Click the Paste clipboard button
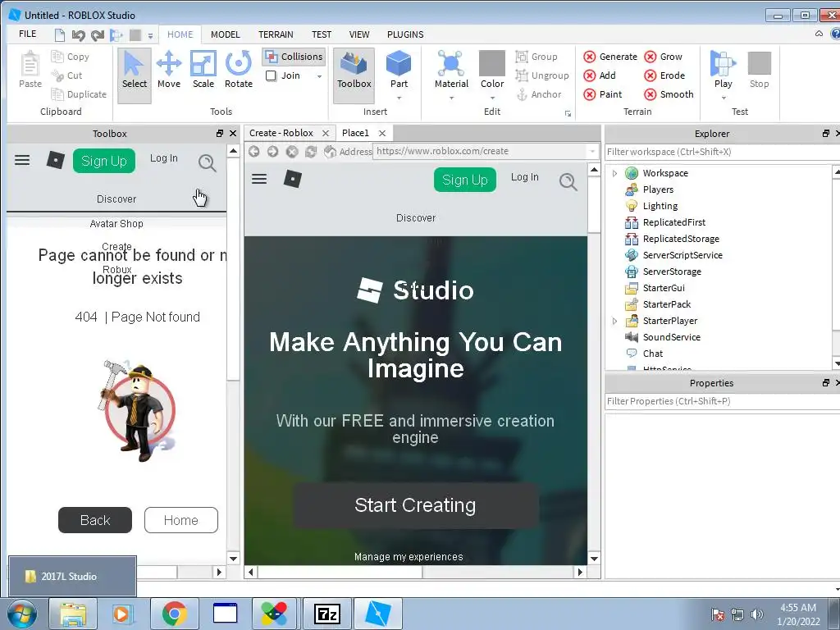The width and height of the screenshot is (840, 630). click(30, 71)
